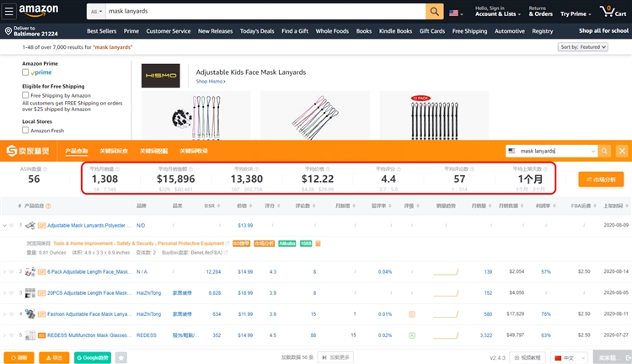Open Today's Deals in navigation bar
632x364 pixels.
click(x=260, y=31)
